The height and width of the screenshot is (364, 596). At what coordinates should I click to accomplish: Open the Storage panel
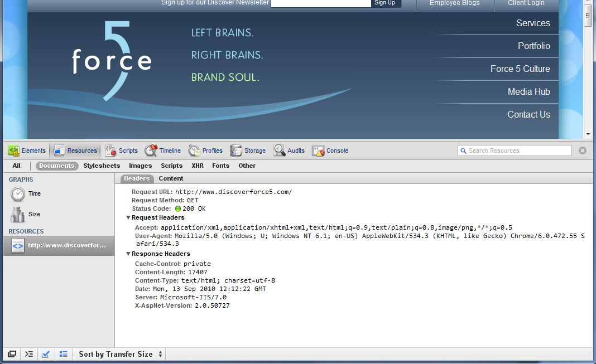[248, 151]
